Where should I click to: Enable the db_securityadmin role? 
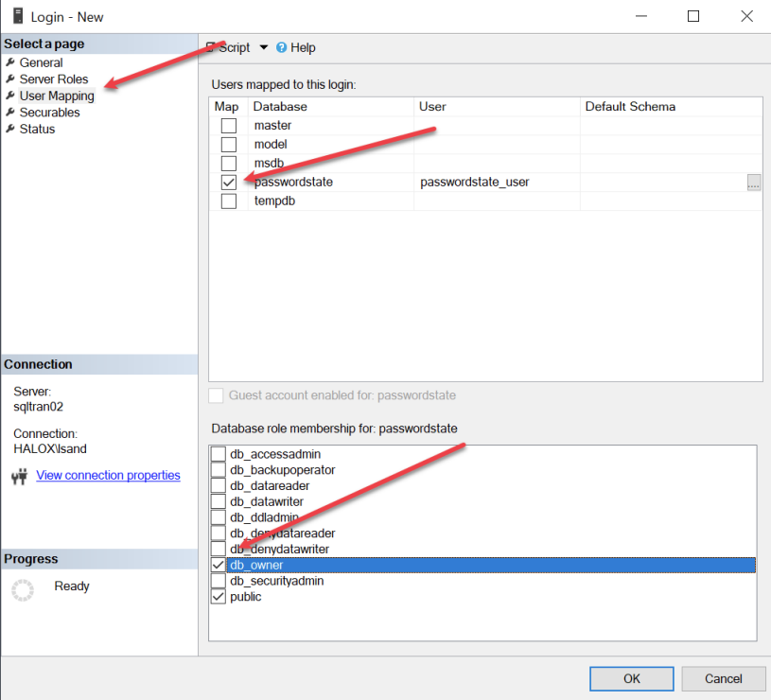tap(219, 581)
